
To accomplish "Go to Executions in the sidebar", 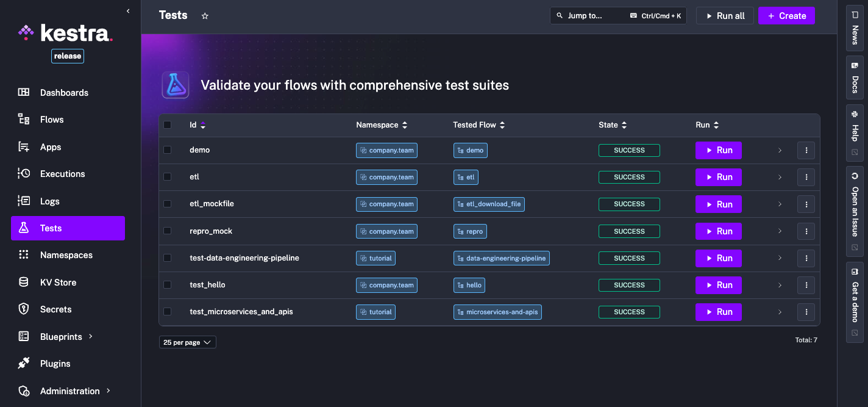I will click(x=62, y=174).
